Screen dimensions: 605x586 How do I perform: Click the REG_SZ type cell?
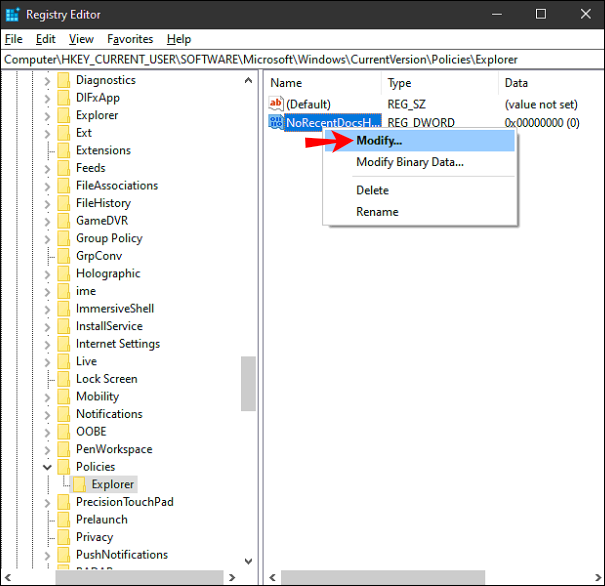tap(406, 104)
